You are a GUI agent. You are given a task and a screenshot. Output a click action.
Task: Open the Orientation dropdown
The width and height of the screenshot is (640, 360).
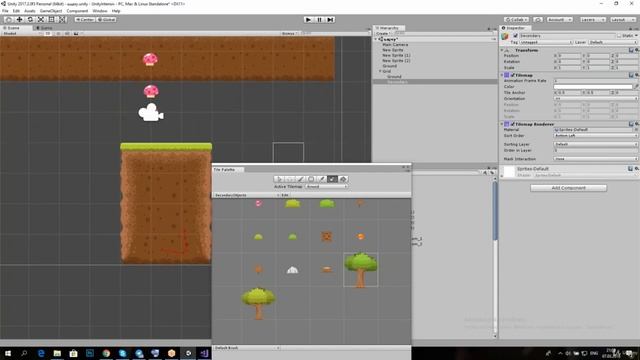pos(595,99)
